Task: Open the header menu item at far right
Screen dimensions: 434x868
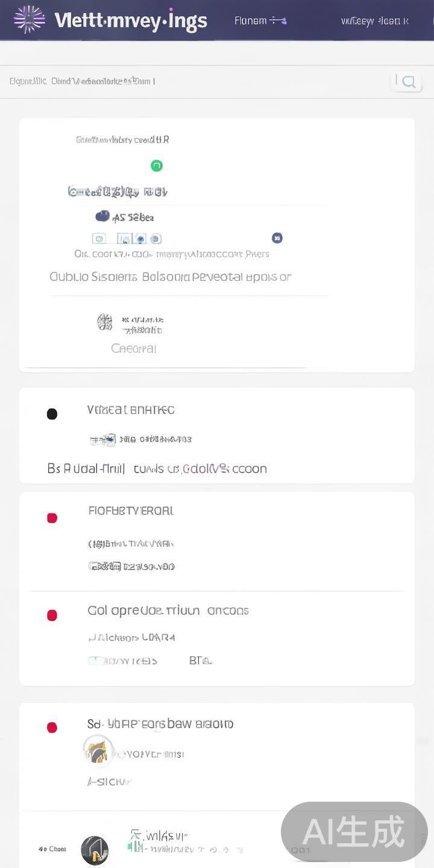Action: click(x=374, y=21)
